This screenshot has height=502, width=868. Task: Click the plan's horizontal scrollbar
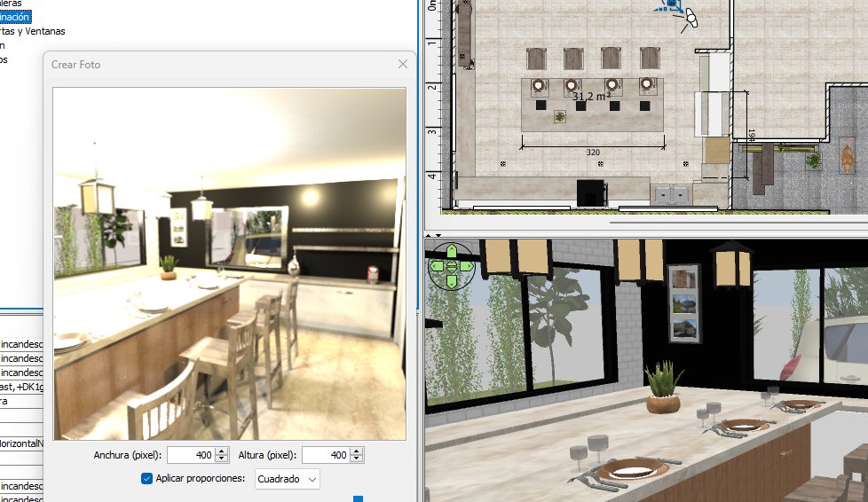point(738,223)
